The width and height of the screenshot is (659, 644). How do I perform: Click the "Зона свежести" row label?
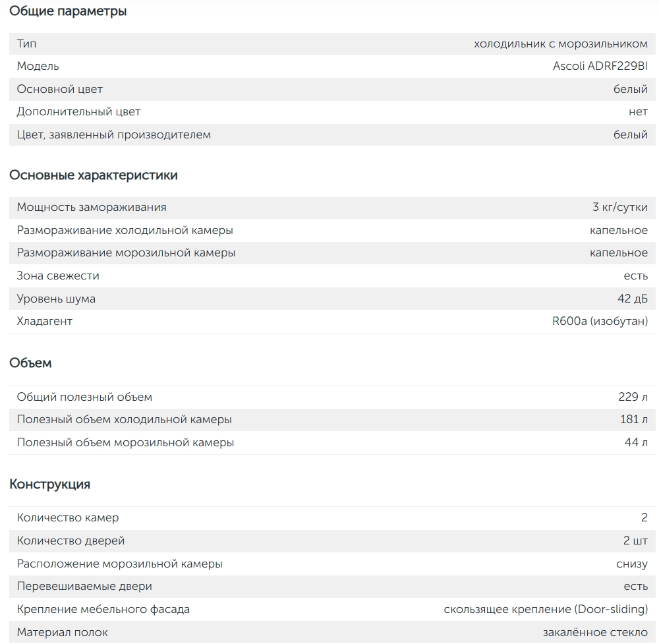[x=58, y=276]
